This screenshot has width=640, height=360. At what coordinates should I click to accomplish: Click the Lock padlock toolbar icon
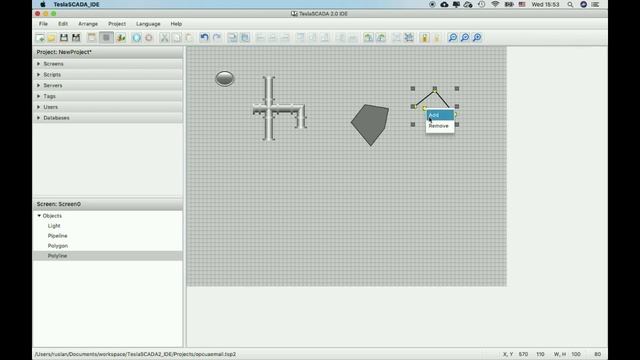[x=424, y=38]
